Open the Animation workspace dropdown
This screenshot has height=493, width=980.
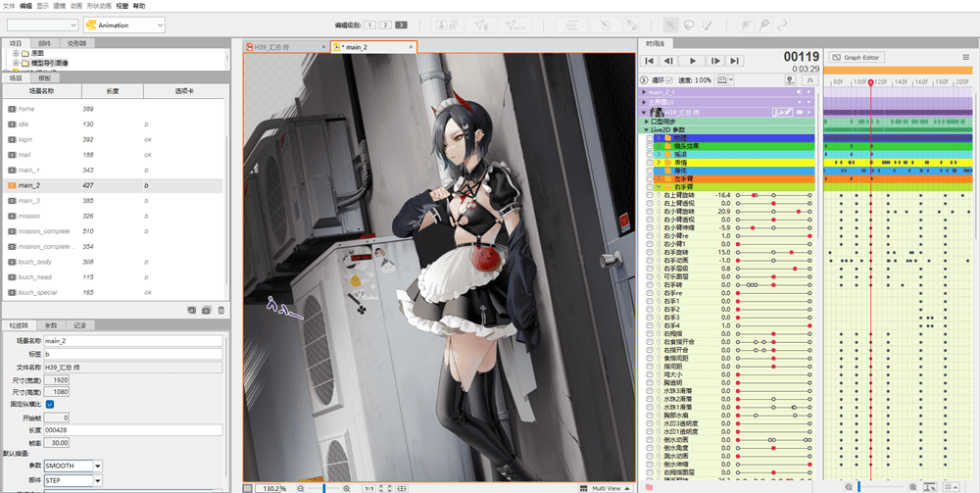[x=123, y=25]
